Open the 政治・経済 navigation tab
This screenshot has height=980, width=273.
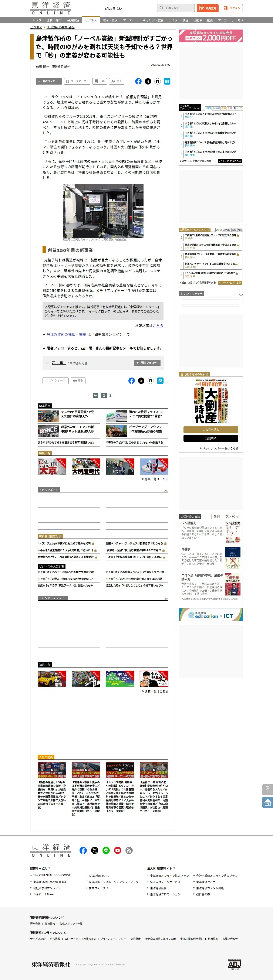click(110, 20)
